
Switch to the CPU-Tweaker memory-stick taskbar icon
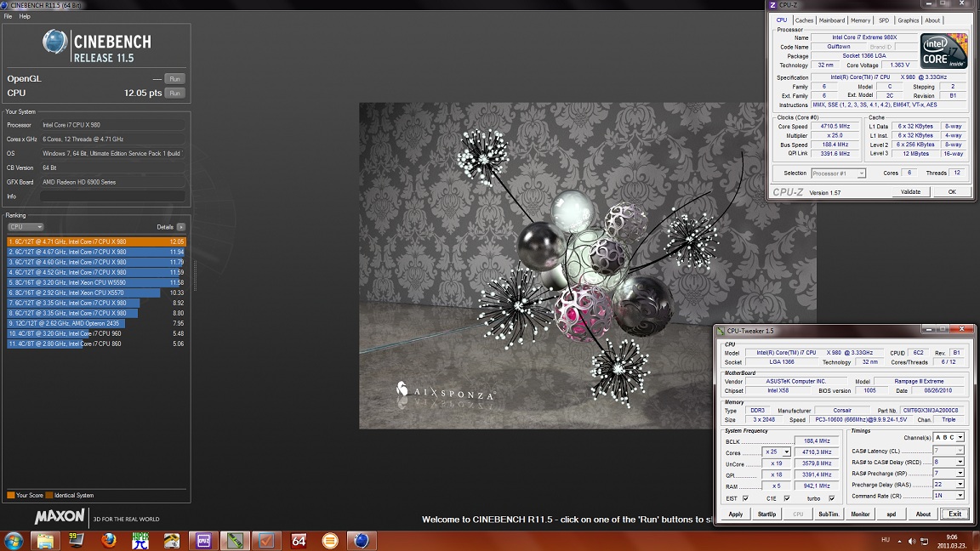(x=235, y=541)
